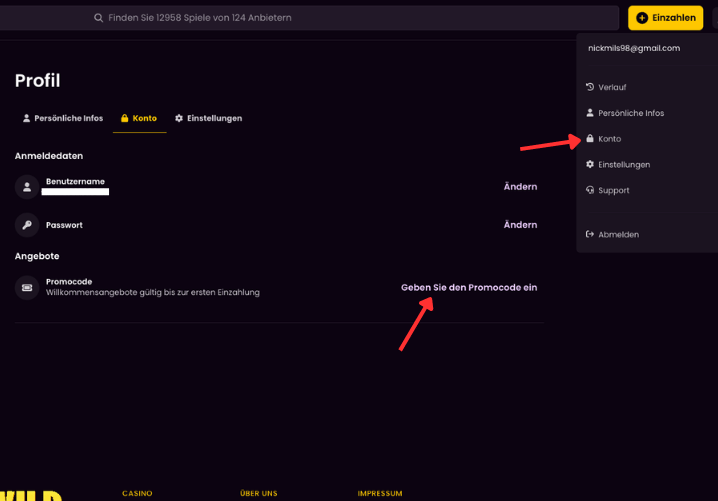Click the Verlauf history icon
Image resolution: width=718 pixels, height=501 pixels.
pyautogui.click(x=590, y=87)
